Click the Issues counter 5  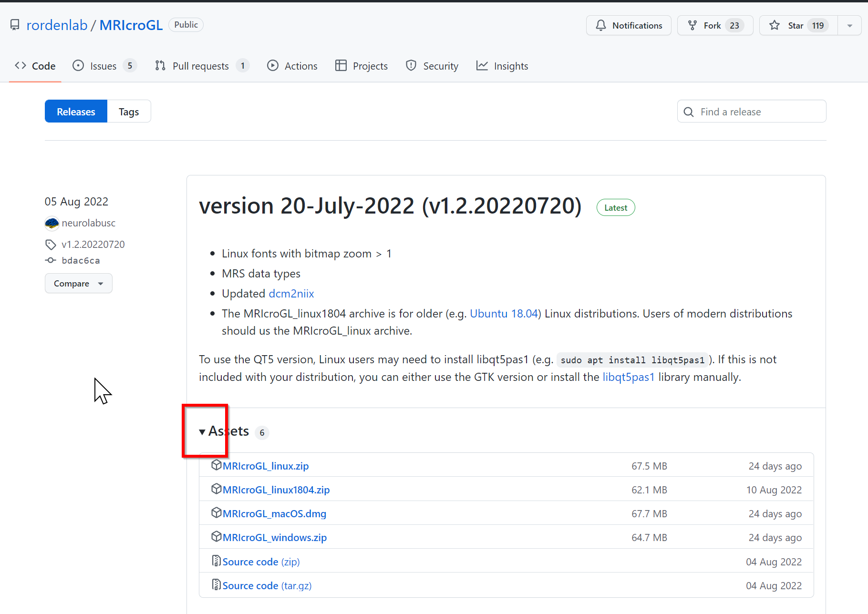130,65
